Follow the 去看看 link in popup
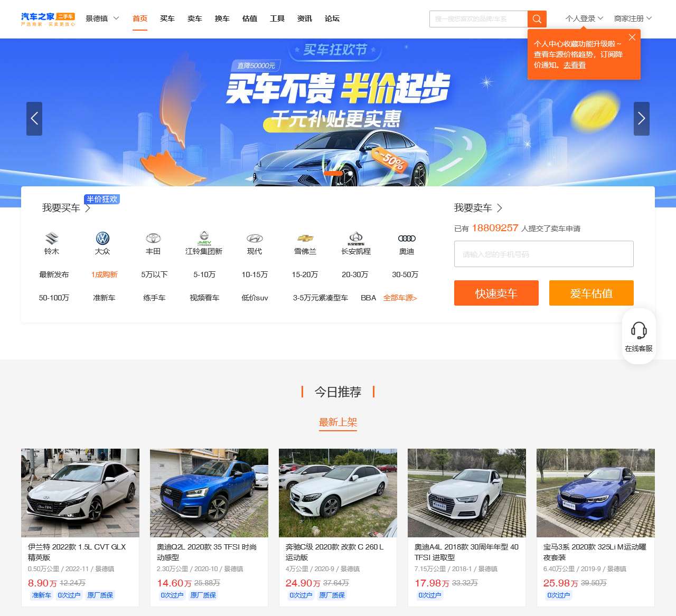The height and width of the screenshot is (616, 676). coord(575,65)
